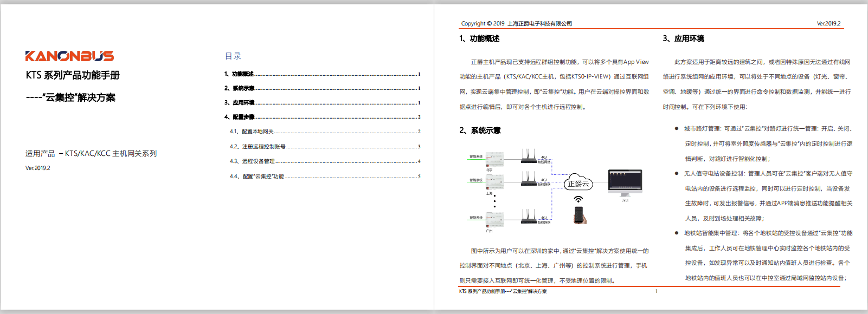The image size is (868, 314).
Task: Click the KANONBUS logo on the cover page
Action: point(69,56)
